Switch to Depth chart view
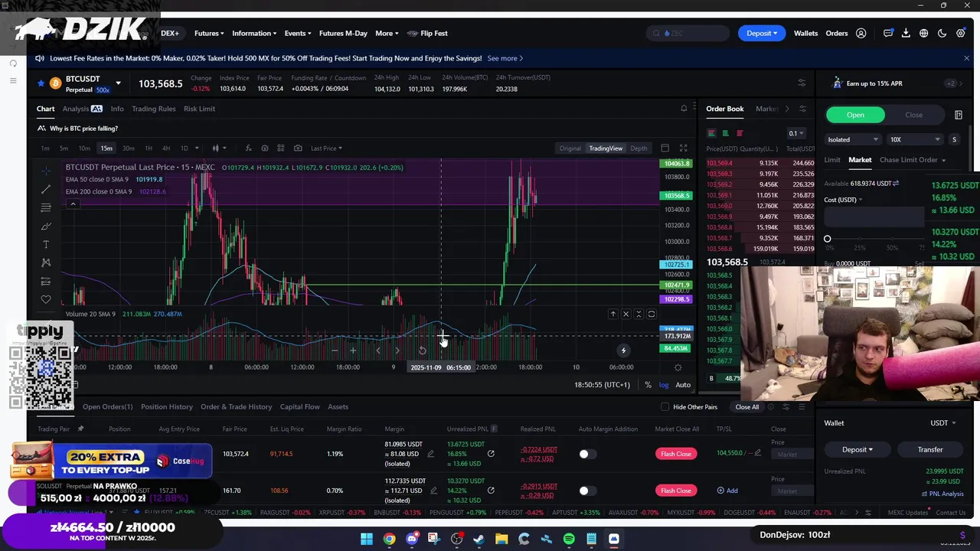The width and height of the screenshot is (980, 551). point(639,148)
